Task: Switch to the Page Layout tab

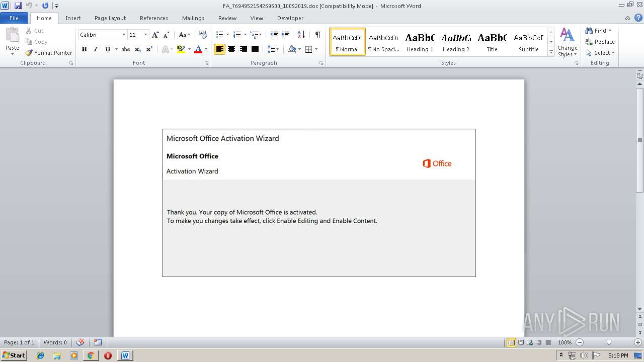Action: 110,18
